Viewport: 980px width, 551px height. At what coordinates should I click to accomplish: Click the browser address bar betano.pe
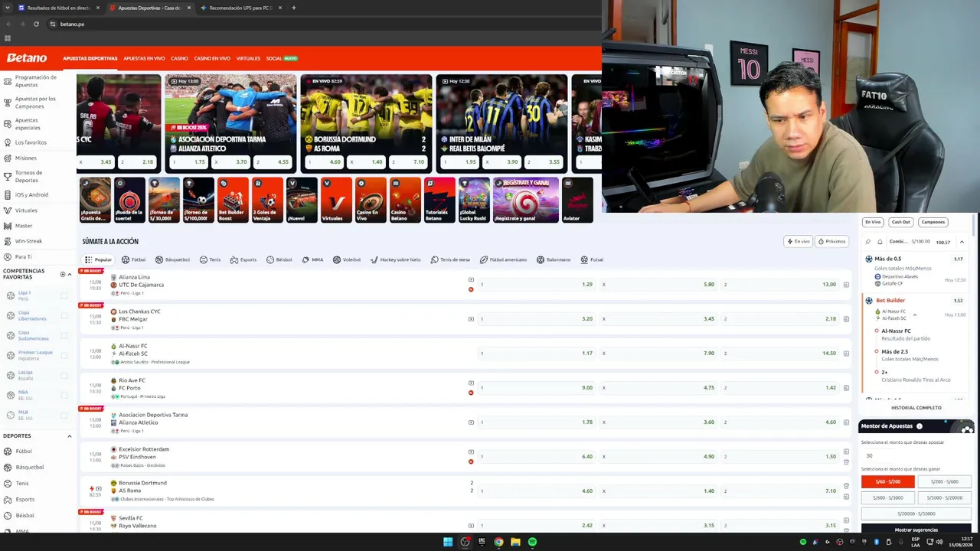point(322,24)
